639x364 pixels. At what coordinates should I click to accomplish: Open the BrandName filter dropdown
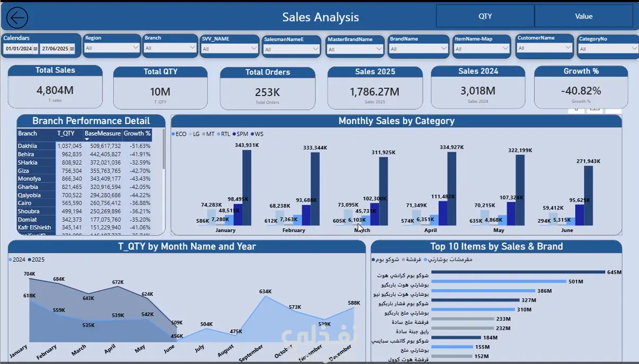click(418, 49)
